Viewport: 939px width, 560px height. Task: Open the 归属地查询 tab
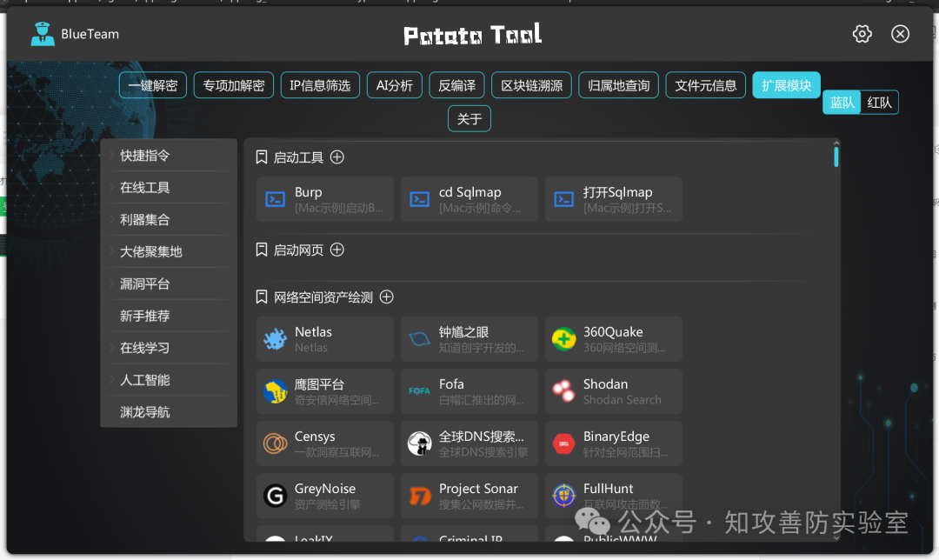[x=619, y=85]
